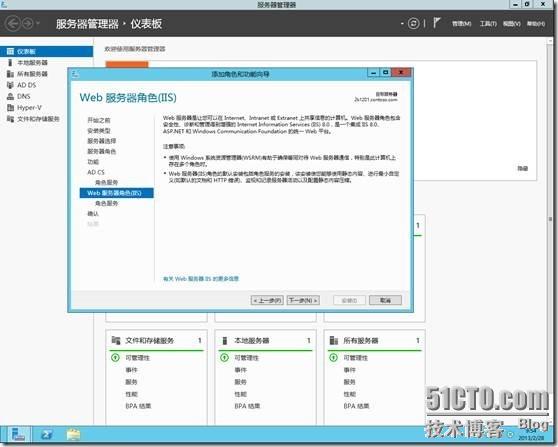Click the DNS sidebar icon
Image resolution: width=558 pixels, height=447 pixels.
10,96
